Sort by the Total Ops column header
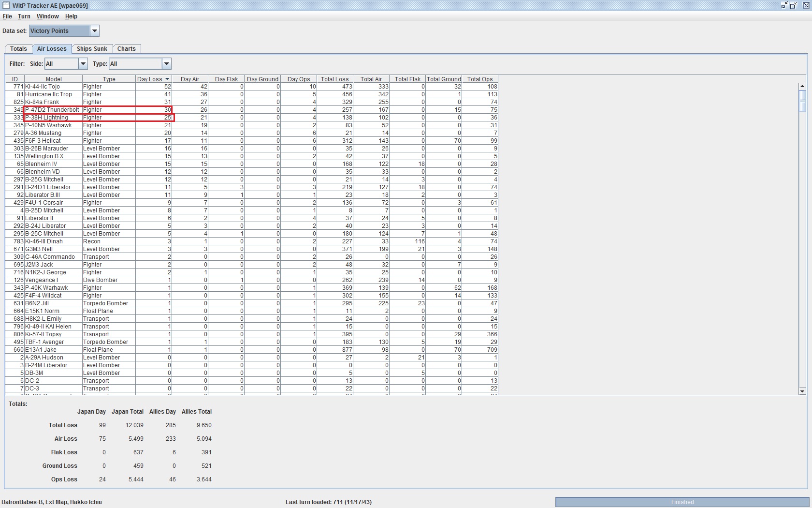 pyautogui.click(x=480, y=79)
